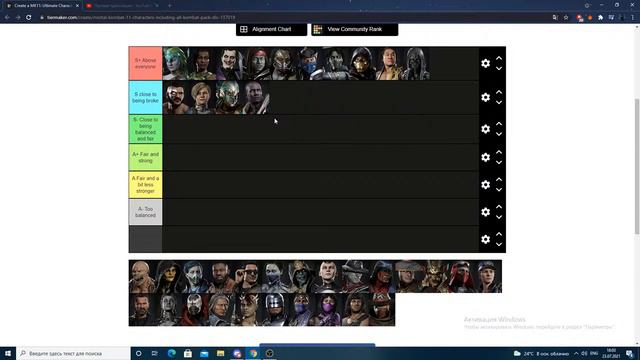640x360 pixels.
Task: Move A- Too balanced tier down
Action: (499, 217)
